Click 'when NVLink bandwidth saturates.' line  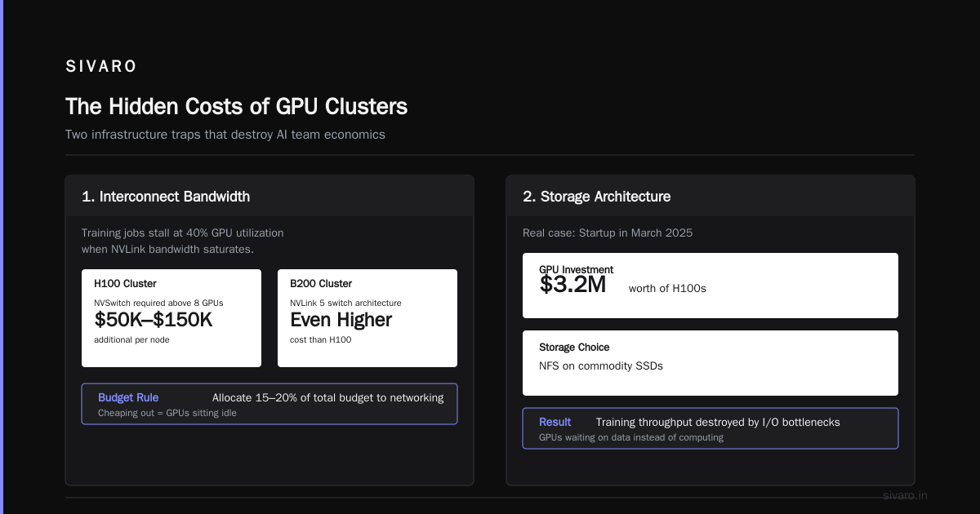(x=167, y=249)
